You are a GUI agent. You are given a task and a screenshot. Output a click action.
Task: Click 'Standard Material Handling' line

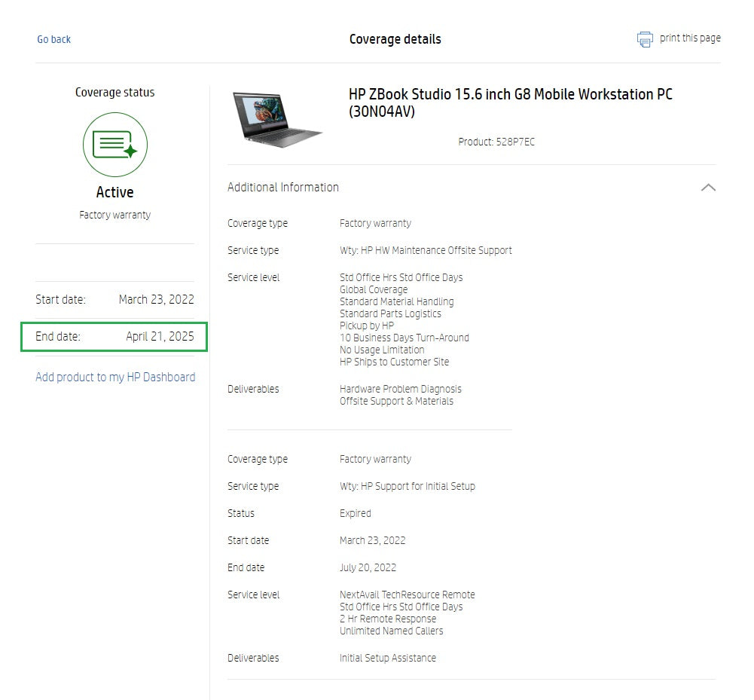[397, 301]
